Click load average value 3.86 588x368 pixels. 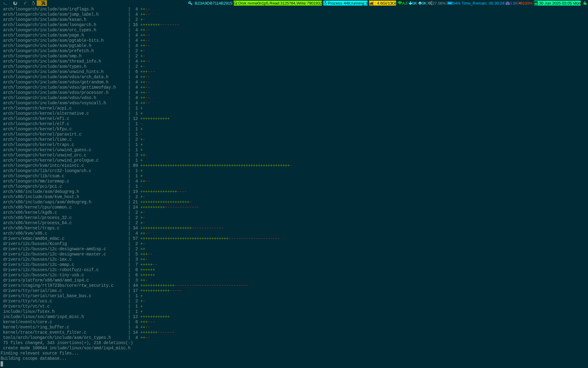pos(513,3)
